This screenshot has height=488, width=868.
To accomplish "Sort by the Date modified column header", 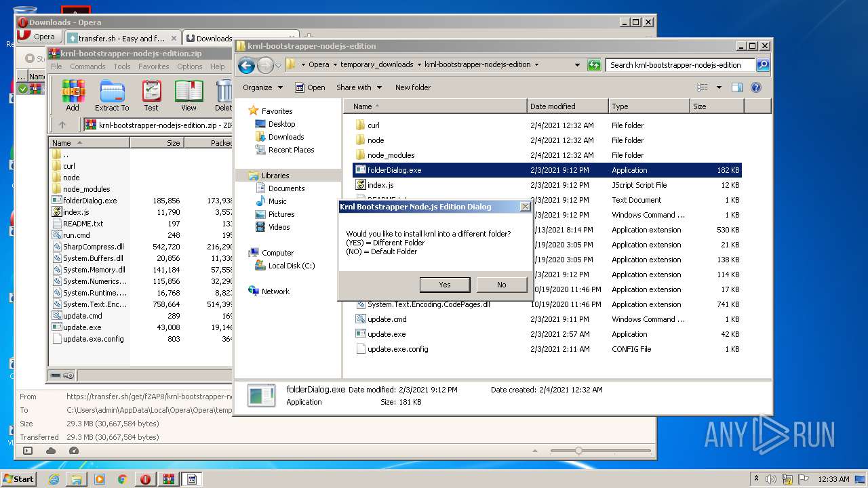I will point(568,106).
